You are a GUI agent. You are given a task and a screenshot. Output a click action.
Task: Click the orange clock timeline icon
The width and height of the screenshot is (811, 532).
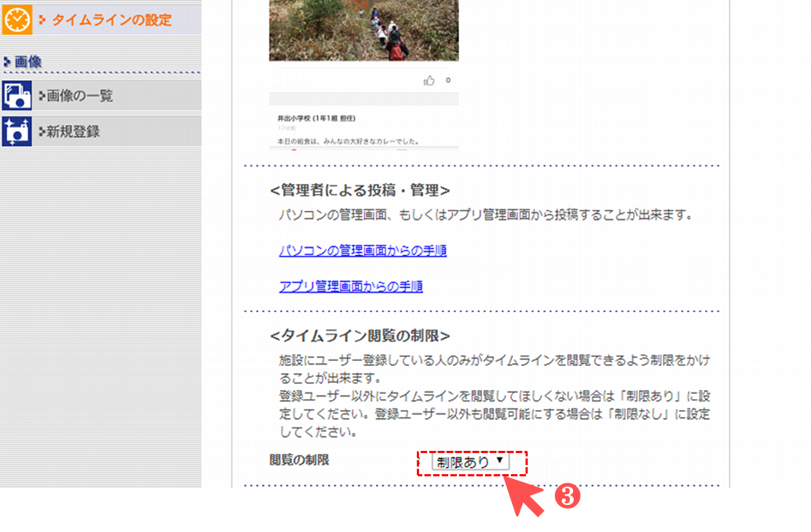17,20
